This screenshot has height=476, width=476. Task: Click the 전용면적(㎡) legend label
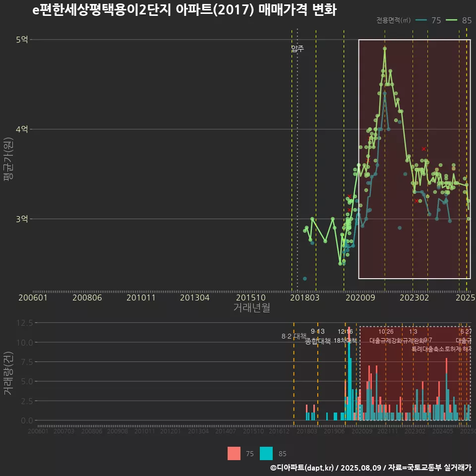click(393, 20)
